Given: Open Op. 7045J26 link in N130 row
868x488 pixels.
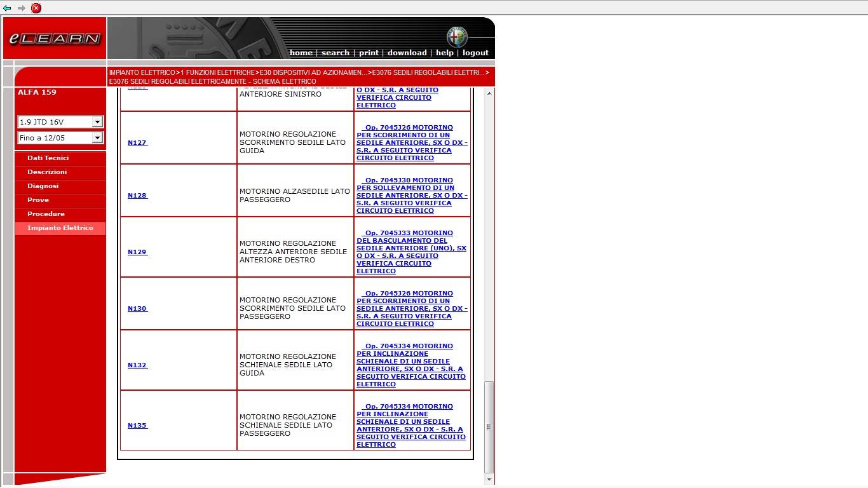Looking at the screenshot, I should tap(412, 309).
